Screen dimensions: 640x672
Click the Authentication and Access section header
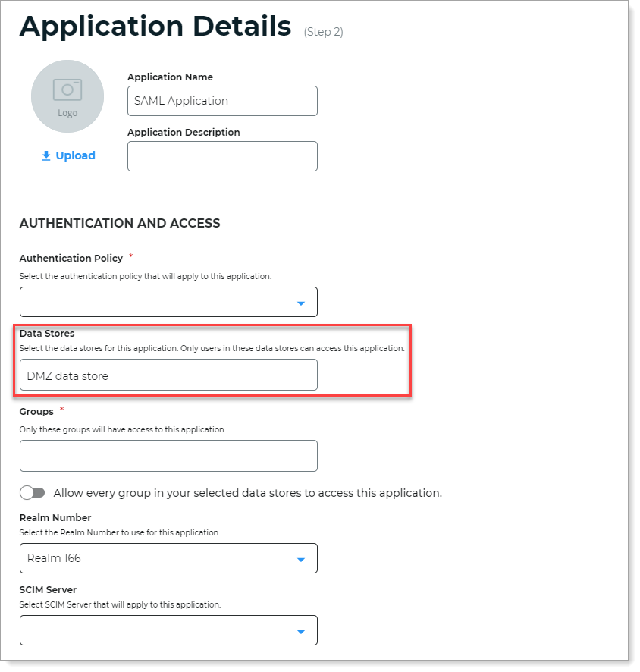(120, 223)
